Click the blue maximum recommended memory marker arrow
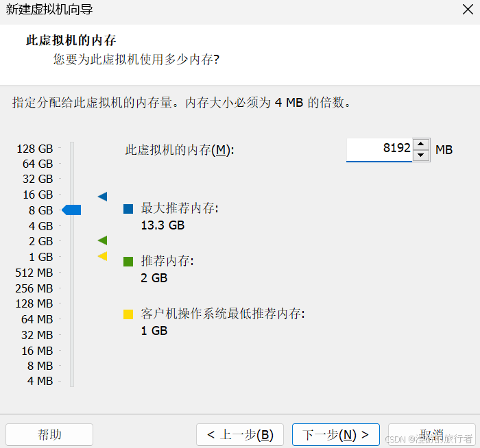480x448 pixels. point(103,197)
